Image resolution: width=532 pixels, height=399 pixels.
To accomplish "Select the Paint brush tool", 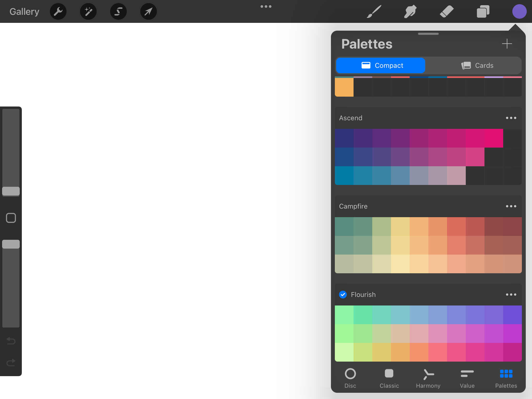I will tap(374, 11).
